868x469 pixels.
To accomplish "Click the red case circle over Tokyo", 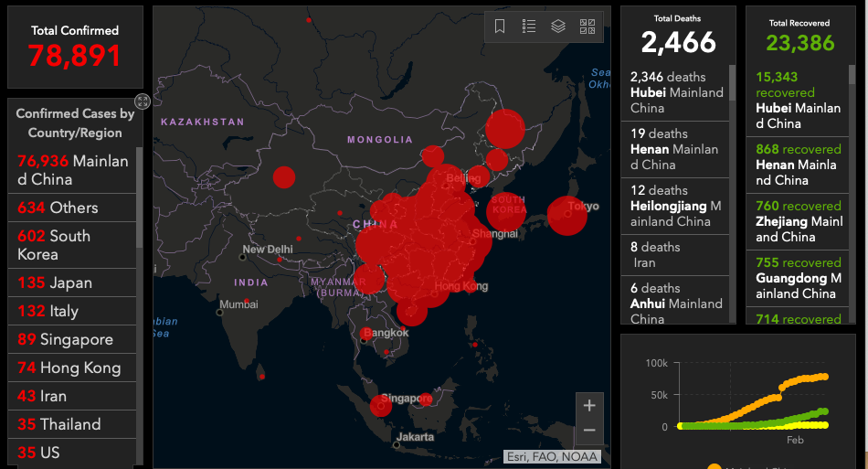I will click(x=566, y=216).
